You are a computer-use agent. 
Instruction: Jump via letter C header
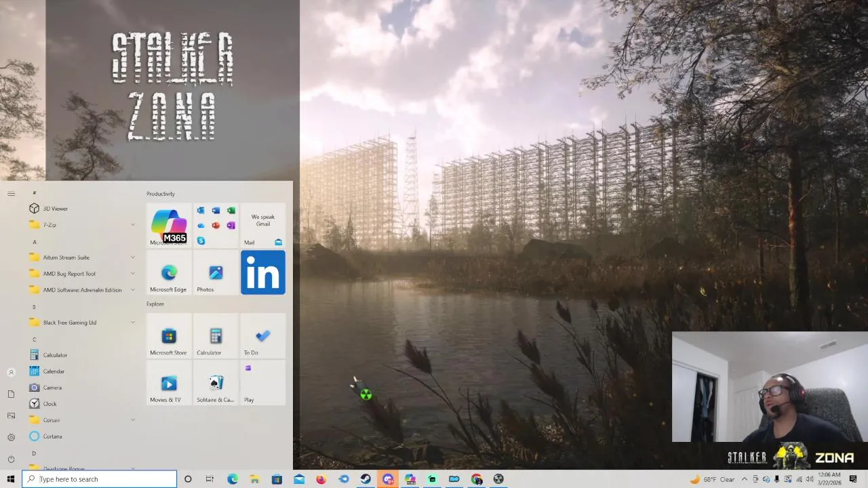(x=35, y=340)
